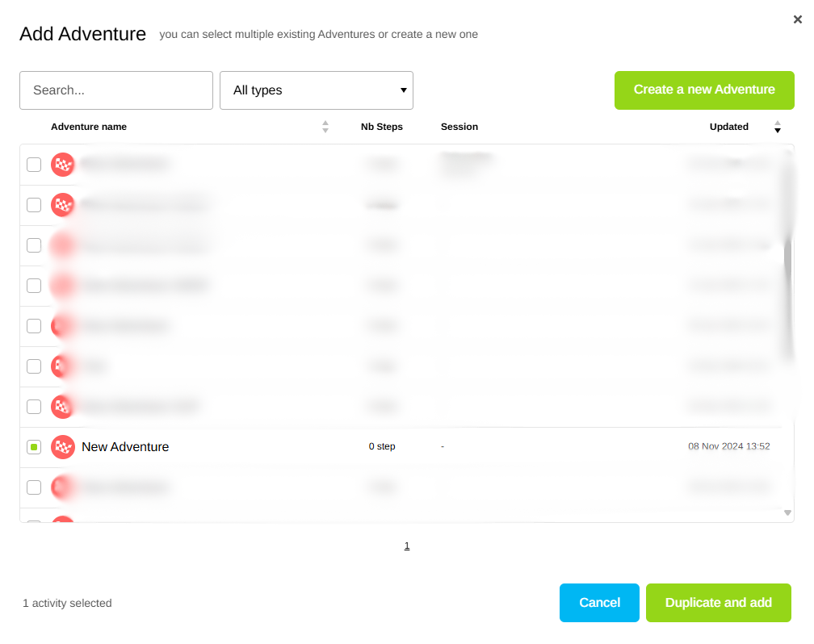Click the sort arrows beside Updated column
This screenshot has height=644, width=814.
(778, 127)
